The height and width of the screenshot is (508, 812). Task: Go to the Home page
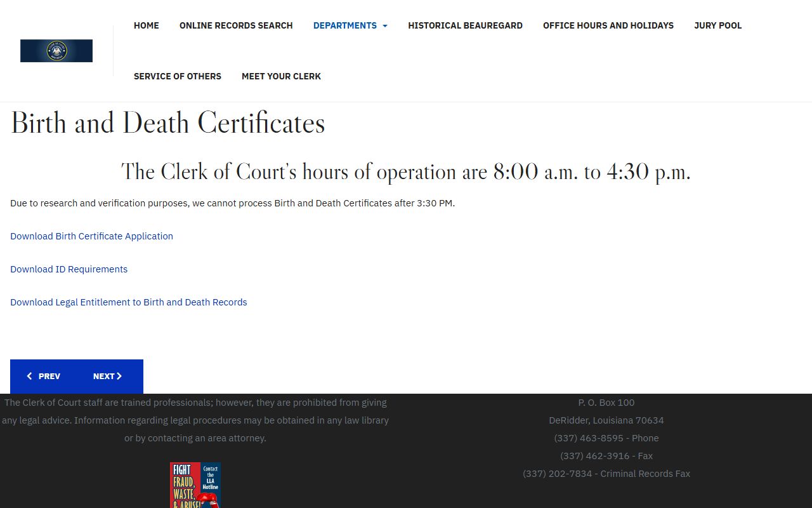coord(147,25)
